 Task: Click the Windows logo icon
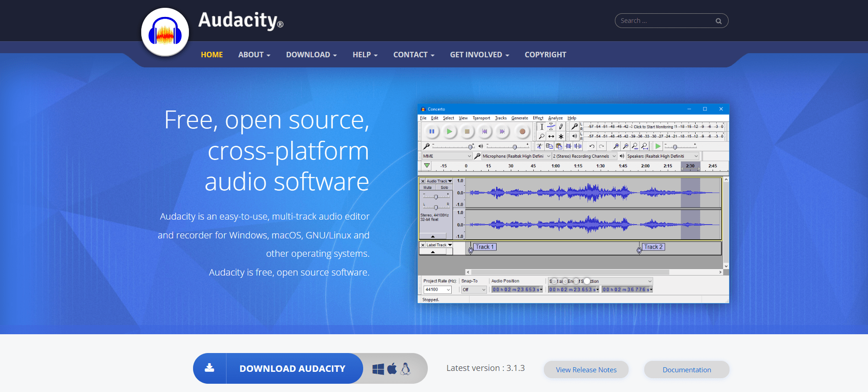click(378, 369)
